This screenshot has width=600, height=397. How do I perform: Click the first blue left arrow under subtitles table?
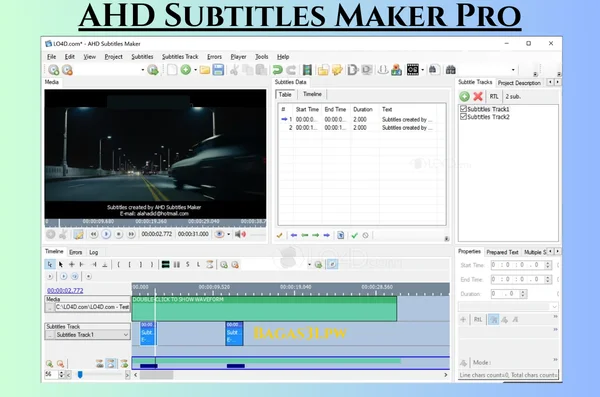(294, 235)
